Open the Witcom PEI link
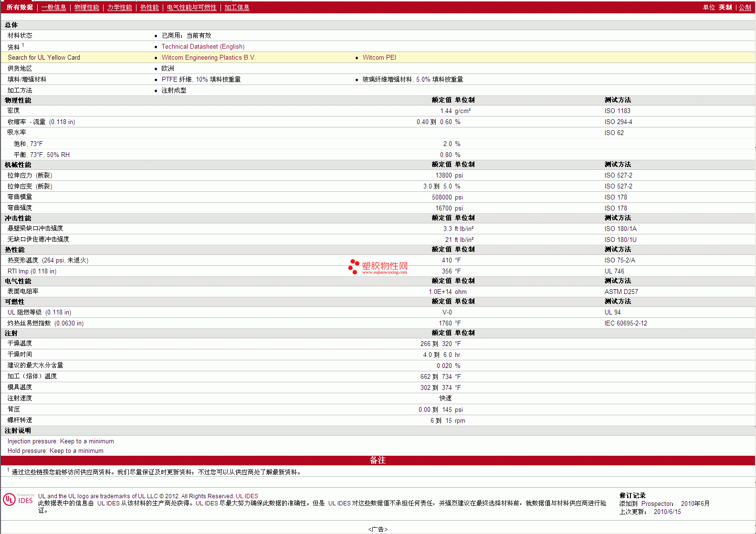 pos(379,57)
